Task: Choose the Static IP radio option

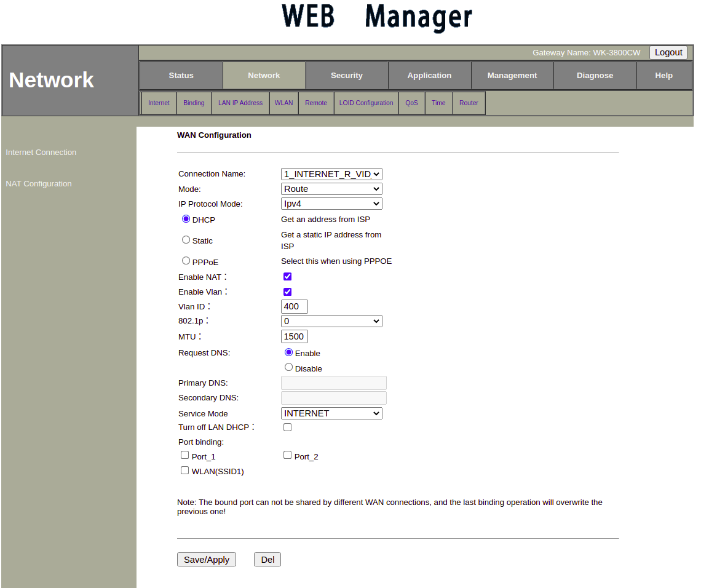Action: click(x=186, y=240)
